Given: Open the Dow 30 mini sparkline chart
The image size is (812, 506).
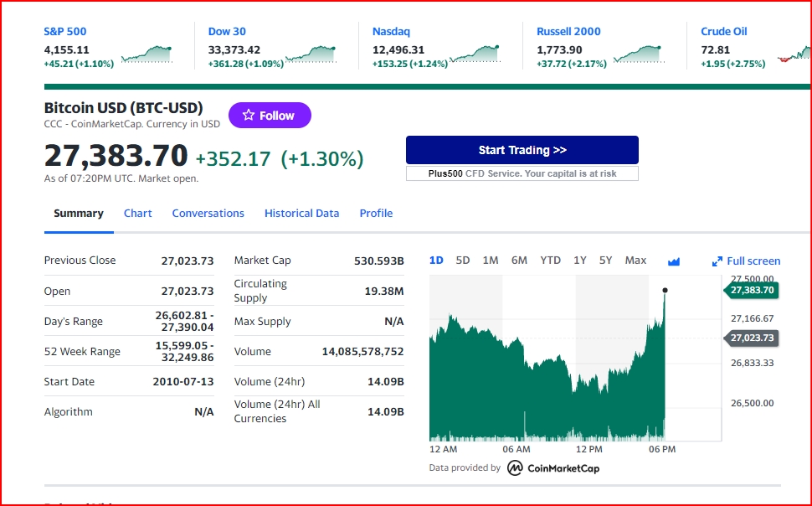Looking at the screenshot, I should (311, 54).
